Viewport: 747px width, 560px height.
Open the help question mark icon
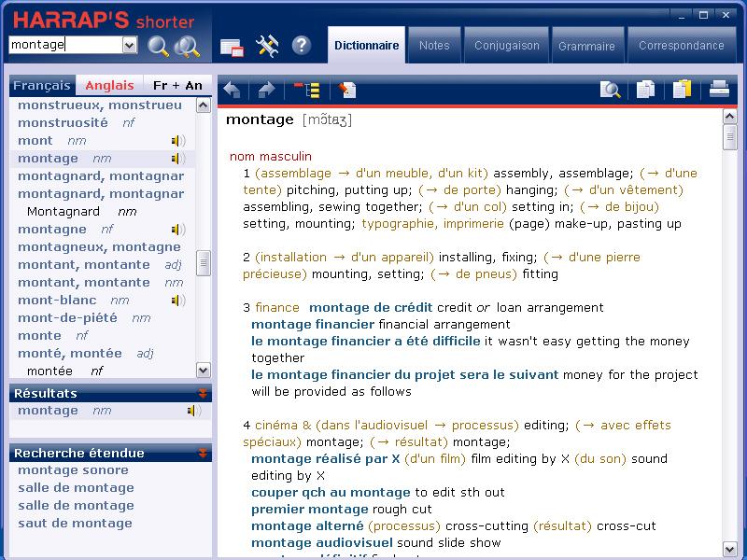[301, 46]
